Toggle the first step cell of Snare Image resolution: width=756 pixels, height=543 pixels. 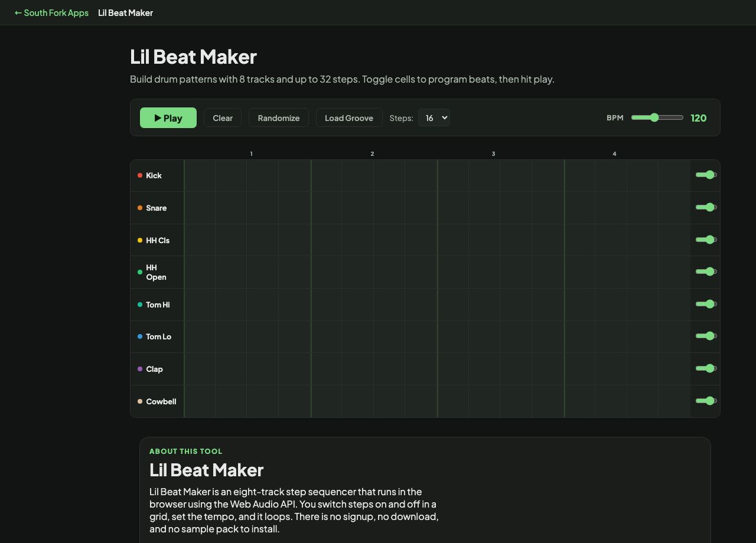pos(200,208)
